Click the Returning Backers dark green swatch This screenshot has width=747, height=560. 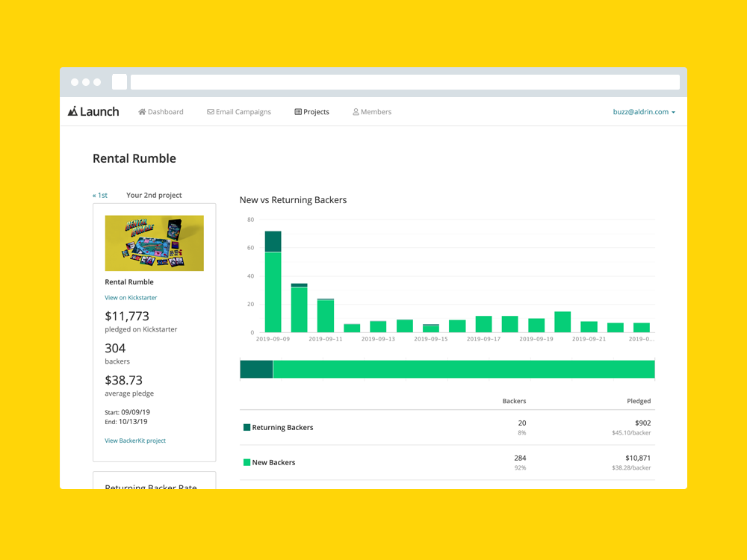click(x=247, y=427)
